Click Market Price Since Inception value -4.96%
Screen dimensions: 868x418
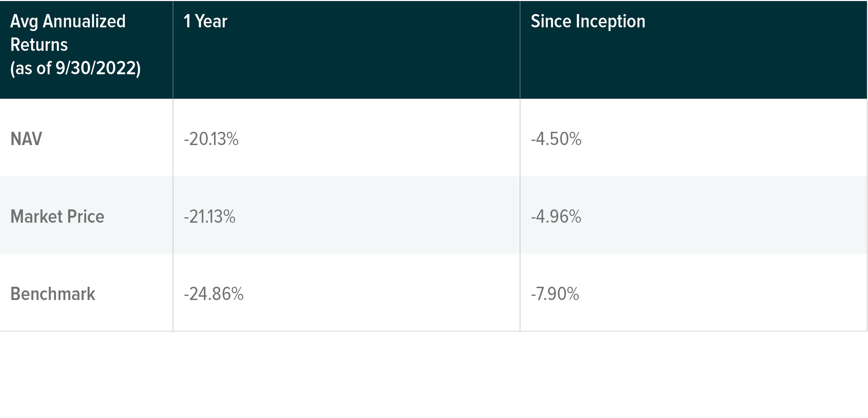coord(556,216)
